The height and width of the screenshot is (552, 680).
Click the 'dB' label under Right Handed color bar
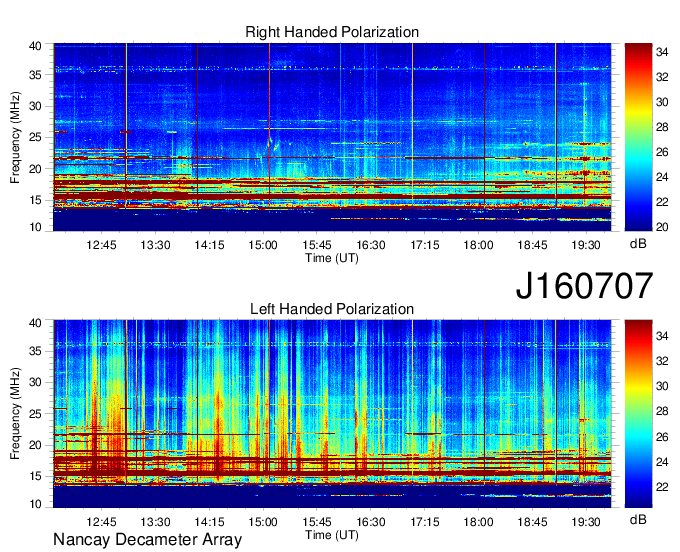(638, 244)
